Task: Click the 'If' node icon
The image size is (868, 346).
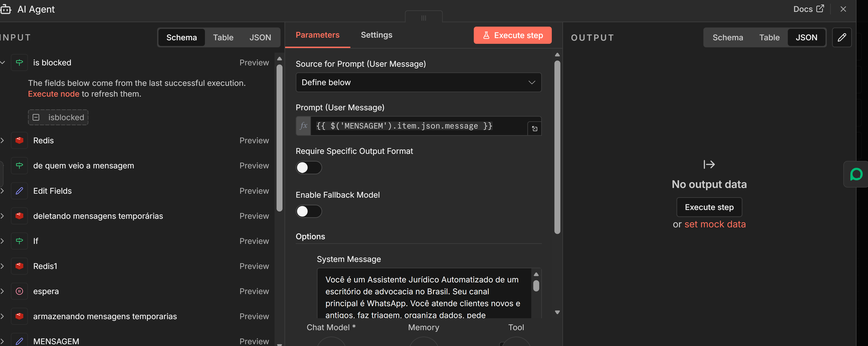Action: [x=19, y=241]
